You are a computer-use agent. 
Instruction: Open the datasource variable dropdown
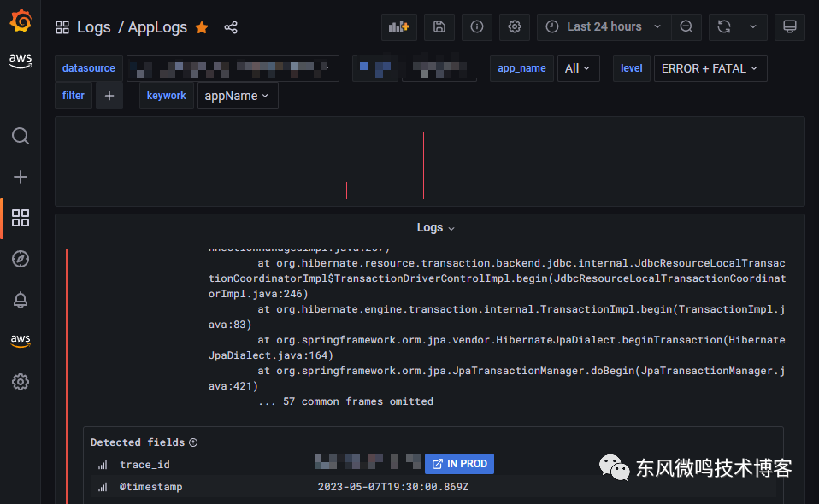click(233, 68)
